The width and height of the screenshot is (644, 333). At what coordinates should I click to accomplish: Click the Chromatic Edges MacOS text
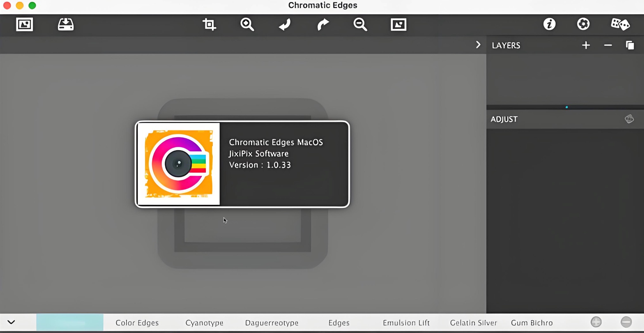(x=276, y=142)
